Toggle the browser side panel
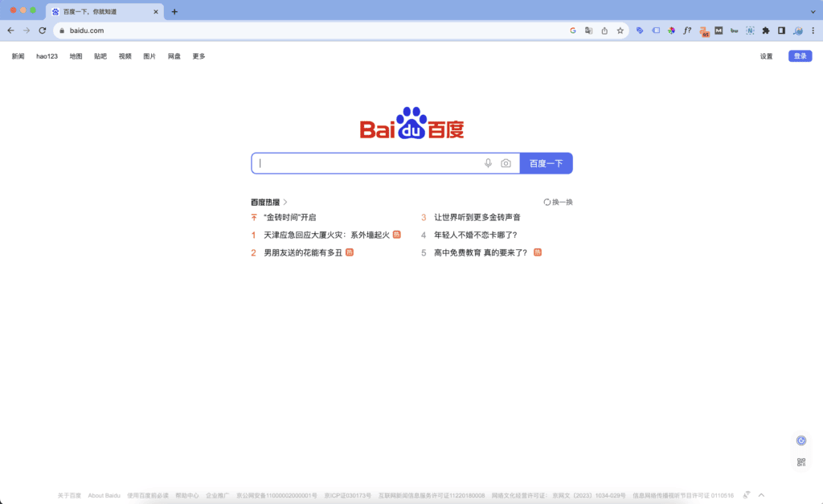 click(x=781, y=31)
